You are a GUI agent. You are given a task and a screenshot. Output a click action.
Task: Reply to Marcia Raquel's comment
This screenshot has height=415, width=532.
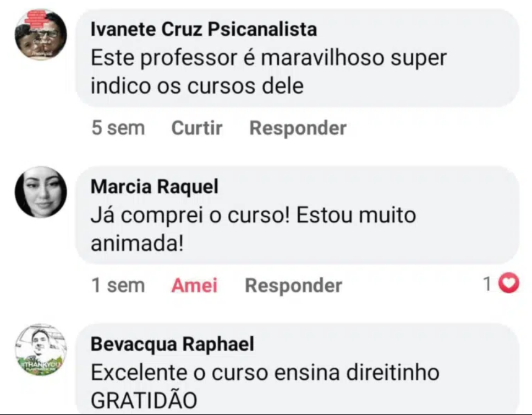(293, 286)
